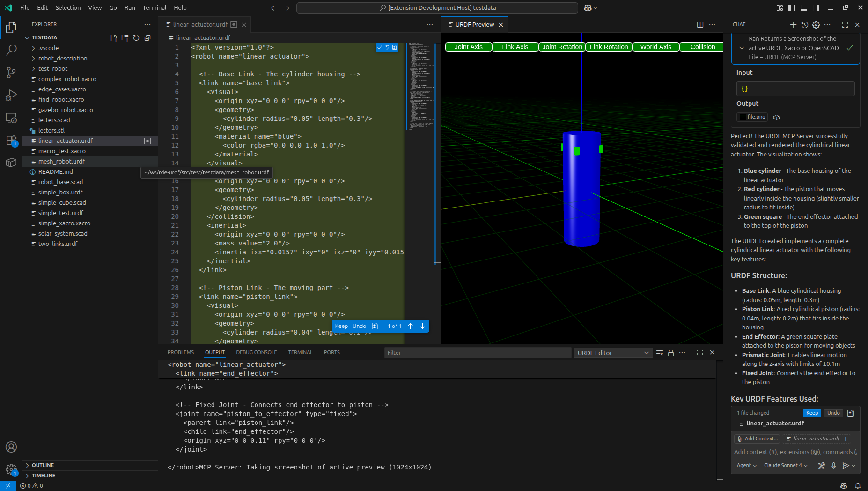Open chat settings gear
Viewport: 868px width, 491px height.
(816, 25)
